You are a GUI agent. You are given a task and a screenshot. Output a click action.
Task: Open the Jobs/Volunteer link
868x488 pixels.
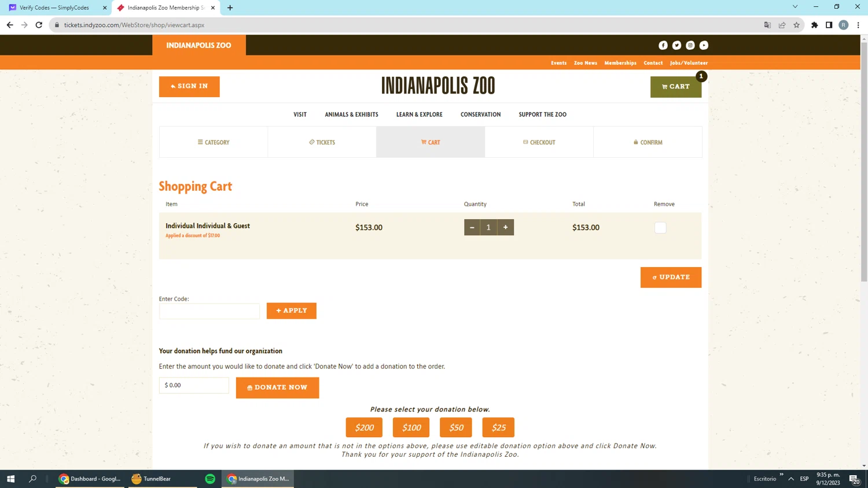tap(689, 63)
